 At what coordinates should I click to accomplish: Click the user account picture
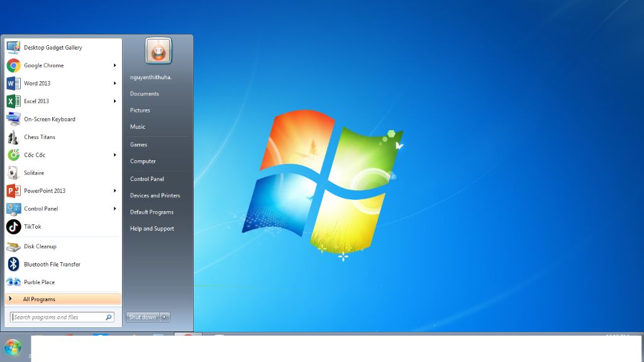(158, 51)
